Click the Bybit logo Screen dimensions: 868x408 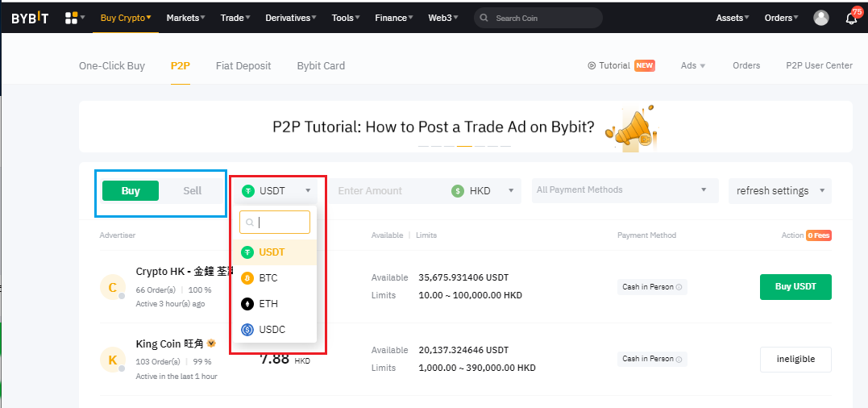30,19
